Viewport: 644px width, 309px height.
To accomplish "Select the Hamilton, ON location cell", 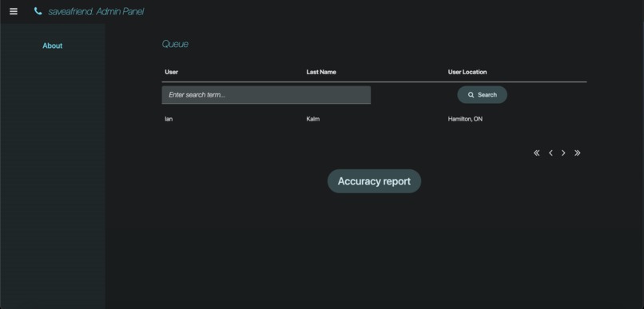I will tap(465, 119).
